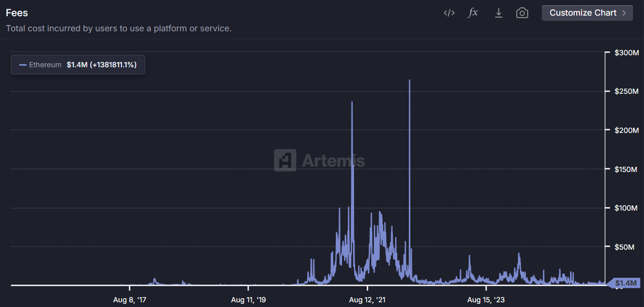Image resolution: width=644 pixels, height=307 pixels.
Task: Open the Customize Chart button
Action: pos(587,13)
